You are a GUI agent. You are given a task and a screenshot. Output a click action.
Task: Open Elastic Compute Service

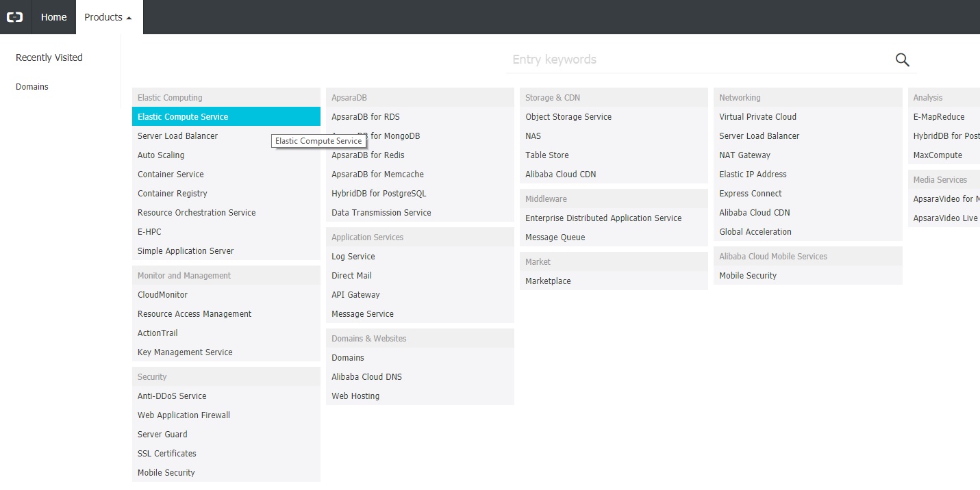[226, 116]
